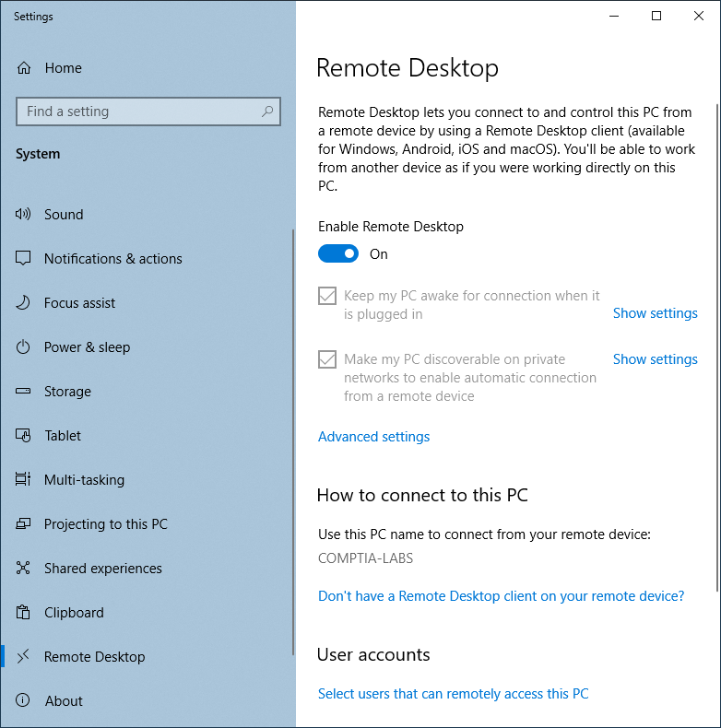Screen dimensions: 721x728
Task: Click the Home icon in the sidebar
Action: [24, 68]
